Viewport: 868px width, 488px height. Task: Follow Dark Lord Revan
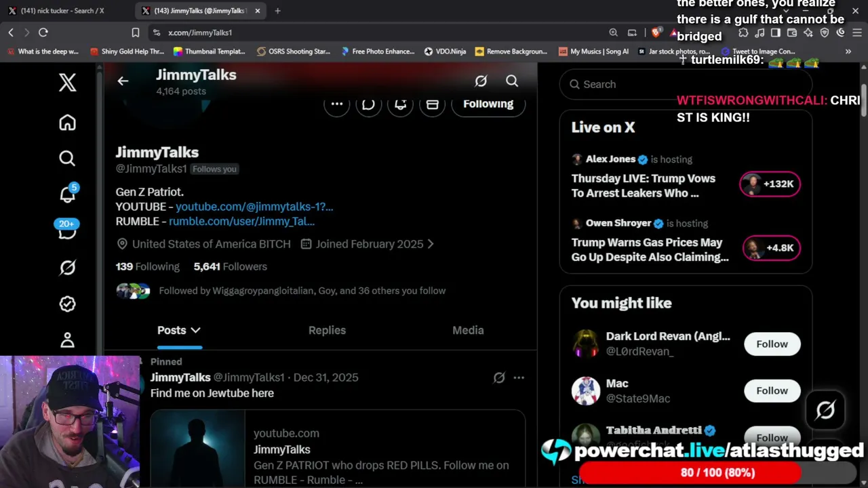(x=772, y=344)
